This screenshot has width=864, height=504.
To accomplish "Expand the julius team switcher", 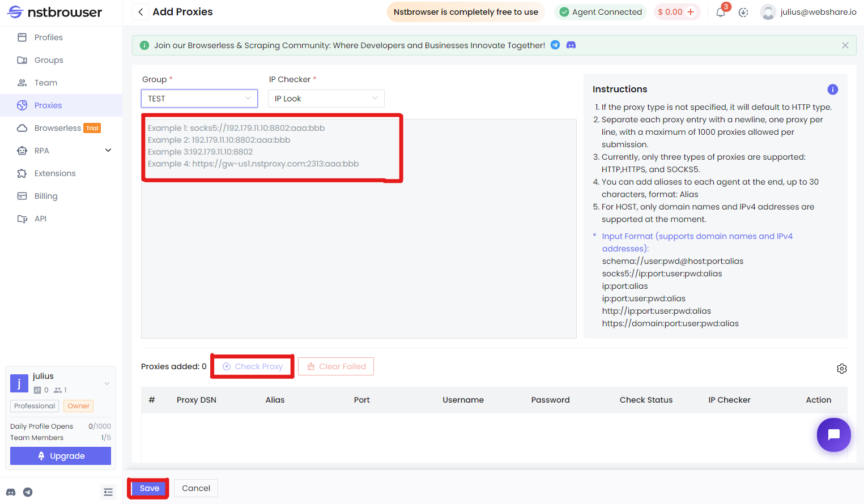I will pos(107,383).
